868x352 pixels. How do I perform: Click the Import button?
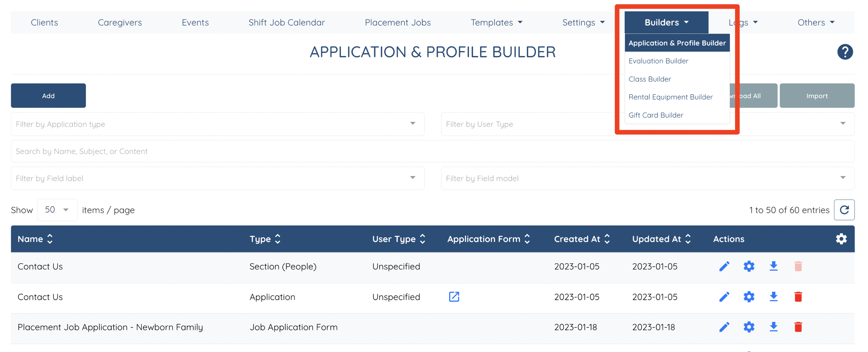click(x=817, y=96)
